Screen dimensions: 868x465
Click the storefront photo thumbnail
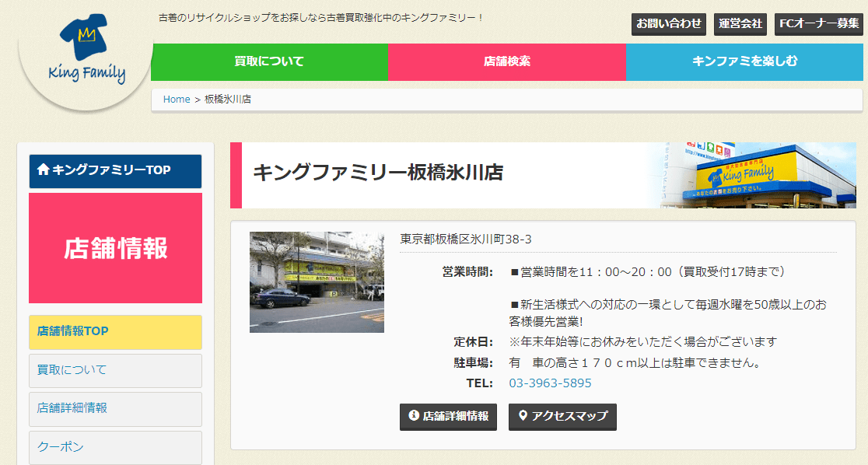[x=317, y=281]
